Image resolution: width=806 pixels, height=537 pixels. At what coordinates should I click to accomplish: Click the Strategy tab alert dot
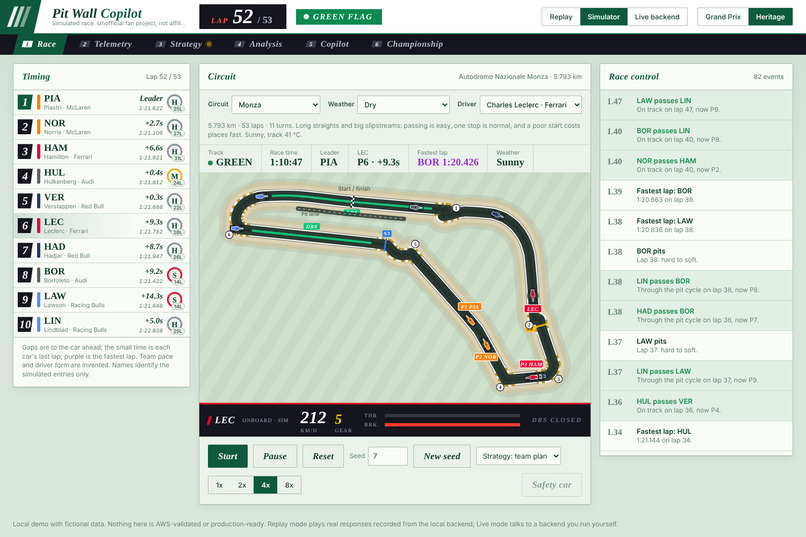point(209,44)
